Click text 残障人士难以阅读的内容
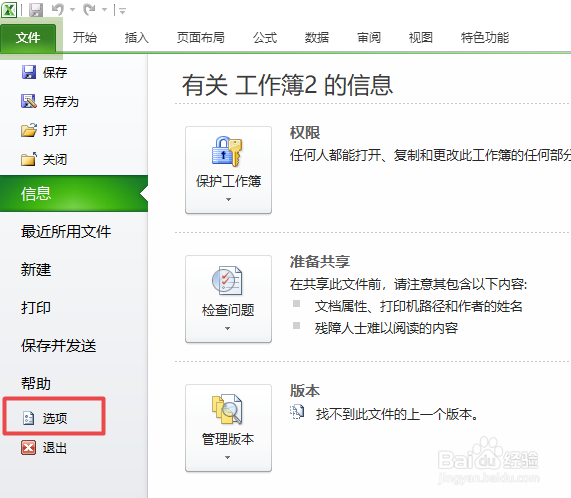Viewport: 571px width, 498px height. 386,328
